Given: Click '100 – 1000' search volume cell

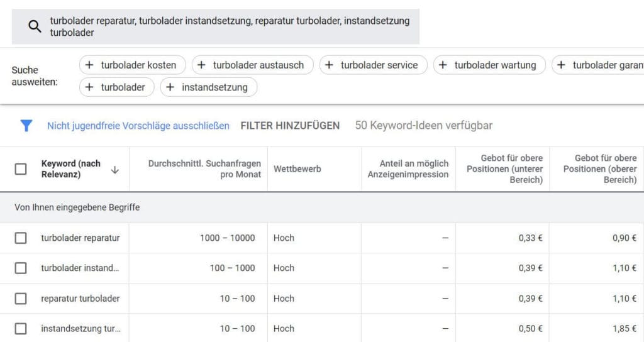Looking at the screenshot, I should click(233, 268).
